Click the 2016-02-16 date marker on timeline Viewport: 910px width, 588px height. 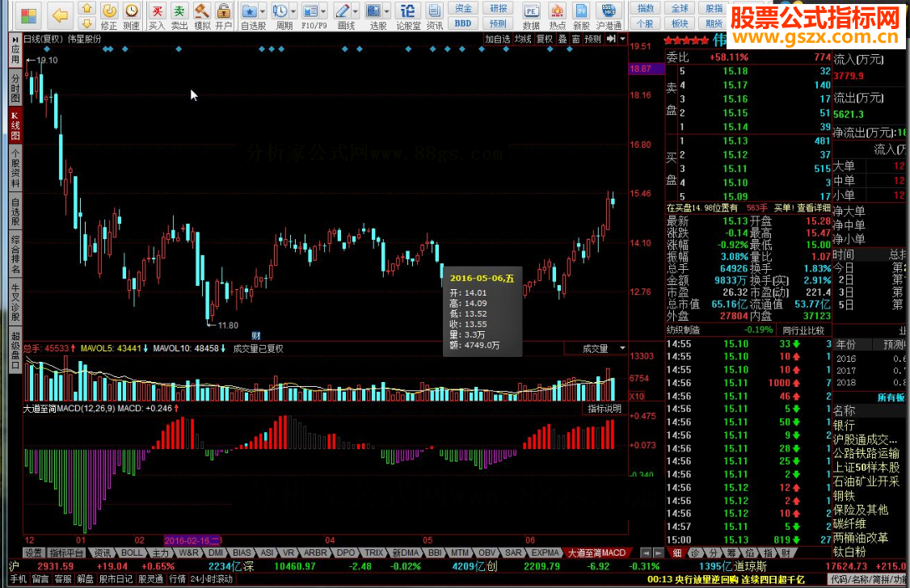coord(192,540)
